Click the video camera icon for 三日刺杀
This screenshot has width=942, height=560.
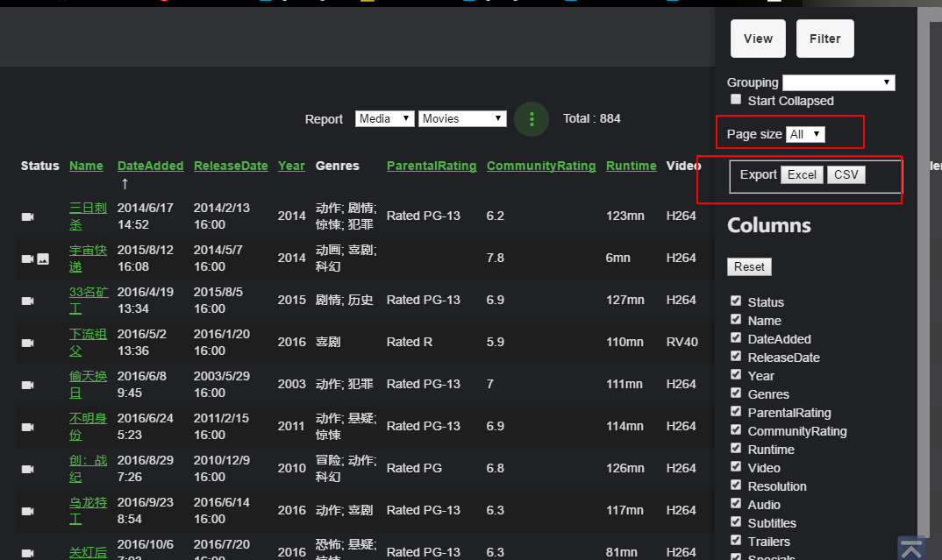[x=27, y=216]
